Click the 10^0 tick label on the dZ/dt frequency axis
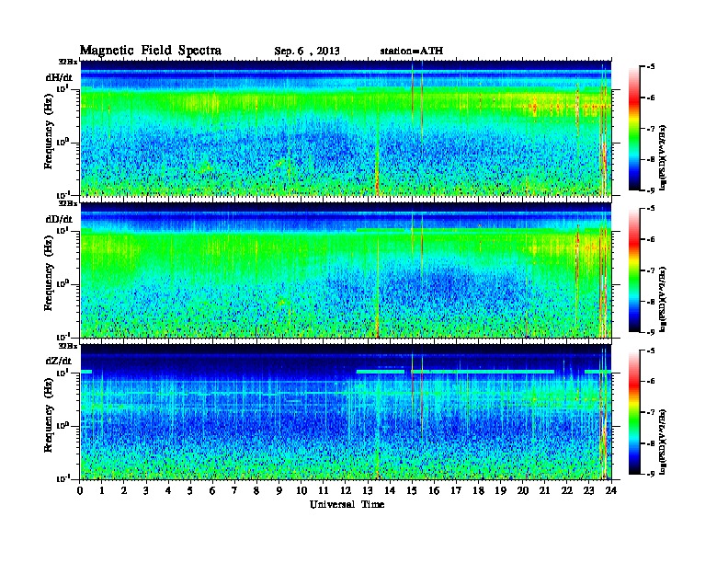The width and height of the screenshot is (728, 563). (63, 426)
